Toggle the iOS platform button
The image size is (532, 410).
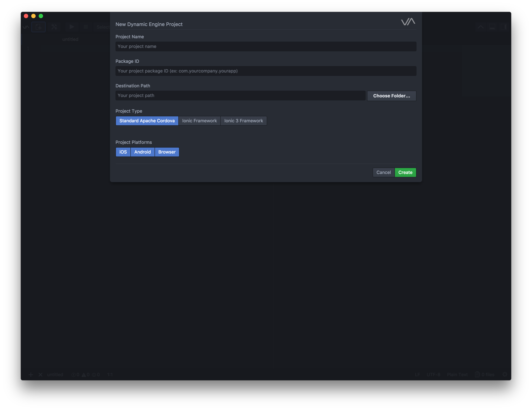(x=123, y=152)
